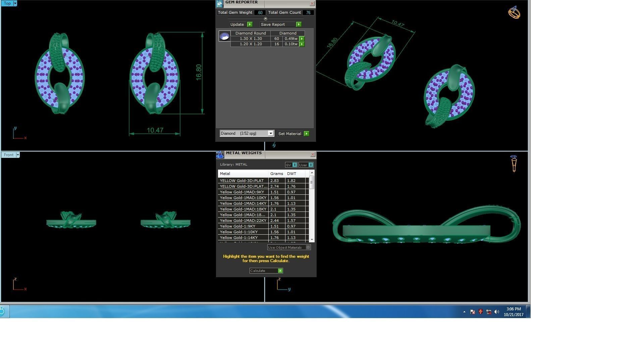This screenshot has height=362, width=644.
Task: Toggle the User library switch
Action: tap(311, 165)
